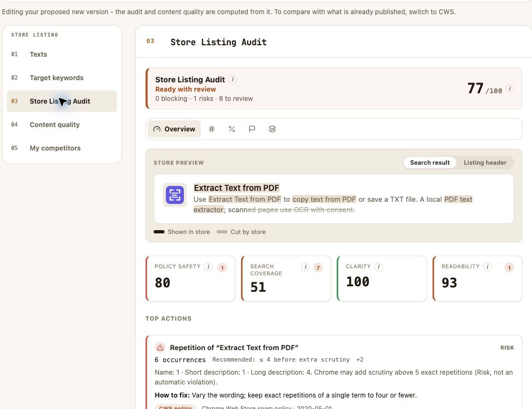Screen dimensions: 532x409
Task: Click Clarity info icon
Action: click(x=379, y=267)
